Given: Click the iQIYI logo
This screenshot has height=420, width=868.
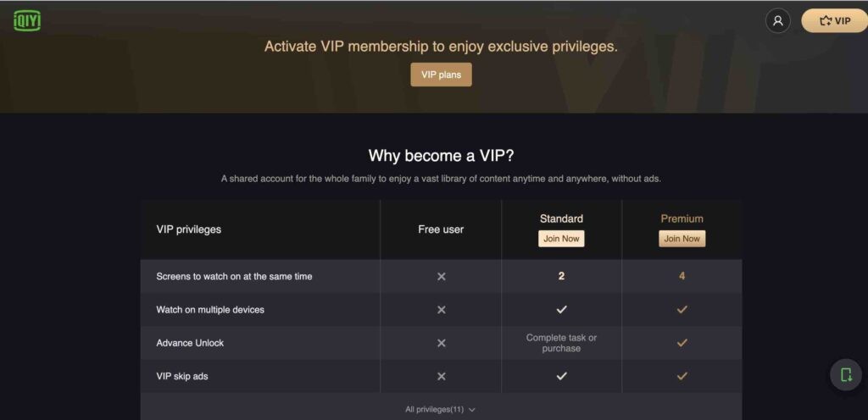Looking at the screenshot, I should 27,20.
